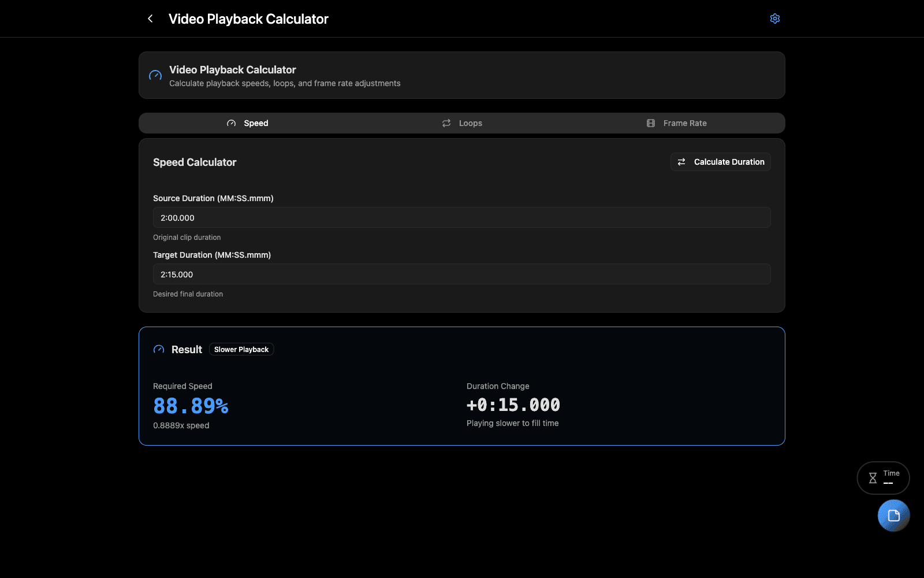Click the Calculate Duration button

pyautogui.click(x=721, y=162)
